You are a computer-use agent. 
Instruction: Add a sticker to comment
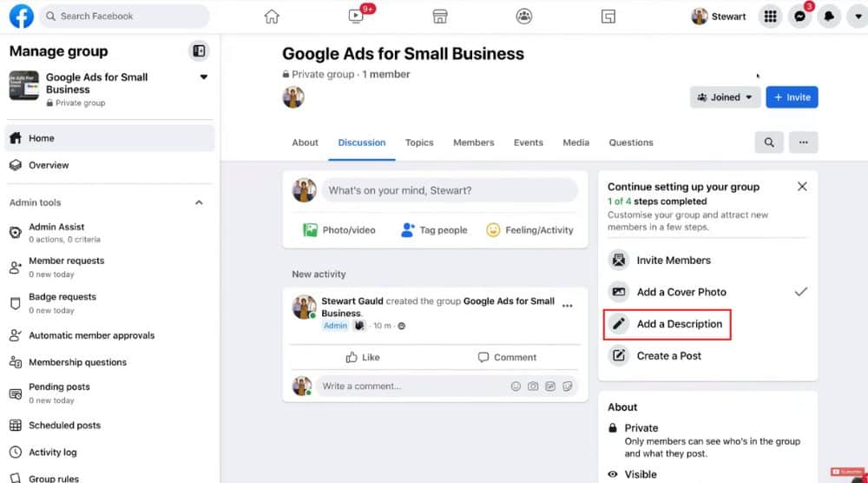point(568,386)
